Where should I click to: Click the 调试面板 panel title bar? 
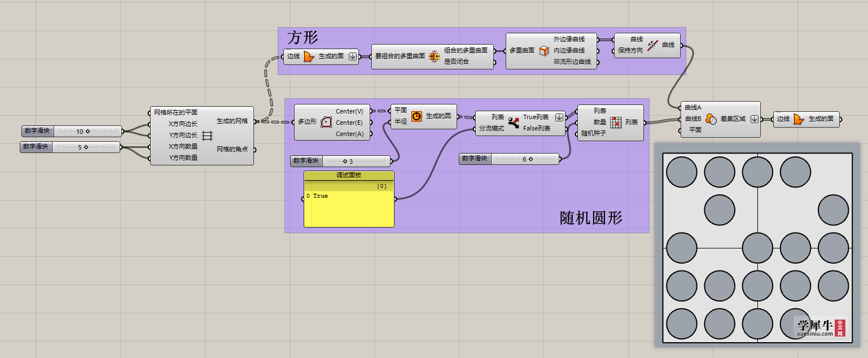[x=349, y=176]
